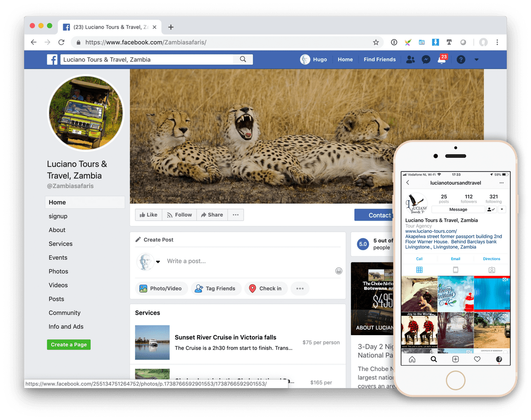Image resolution: width=531 pixels, height=420 pixels.
Task: Click the Tag Friends button
Action: point(216,288)
